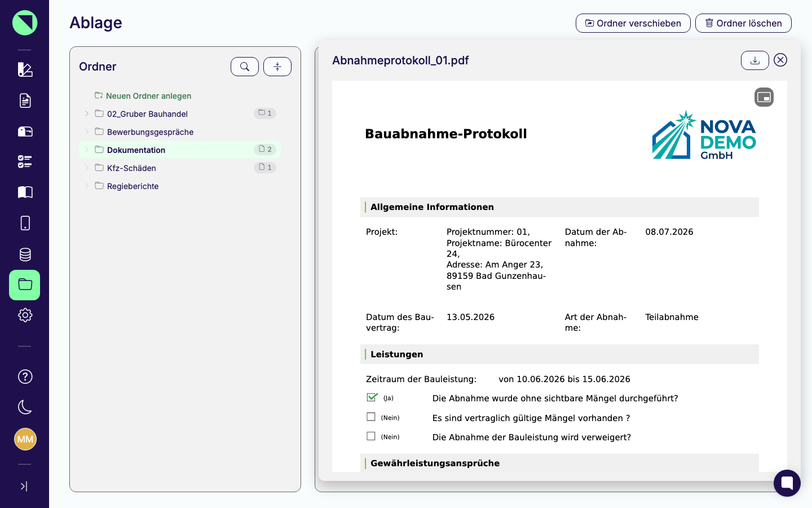Open the drawing and measure sidebar icon
Viewport: 812px width, 508px height.
click(x=25, y=69)
